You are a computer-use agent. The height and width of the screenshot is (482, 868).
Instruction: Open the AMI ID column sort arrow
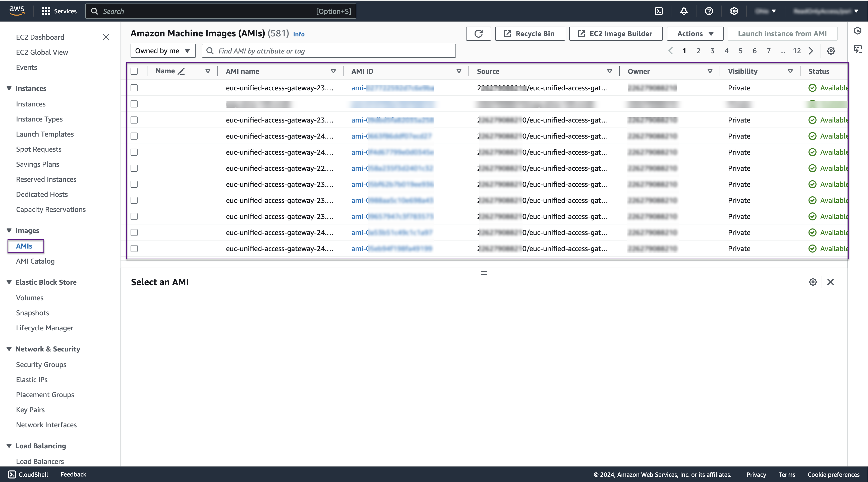pyautogui.click(x=458, y=71)
